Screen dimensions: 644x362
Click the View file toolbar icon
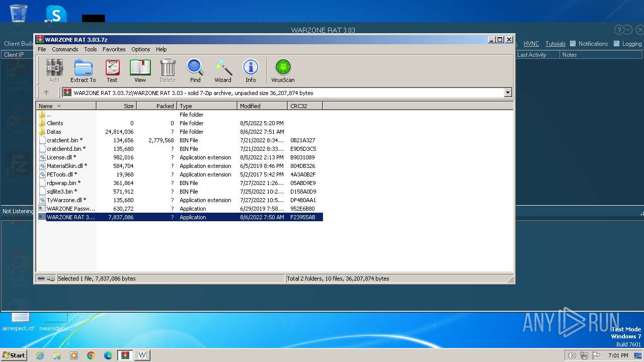(140, 70)
